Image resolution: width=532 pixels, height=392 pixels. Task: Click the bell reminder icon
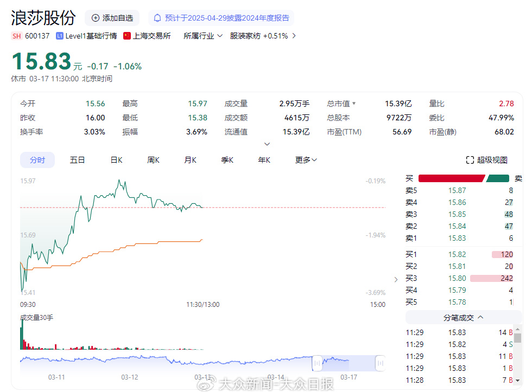point(157,18)
